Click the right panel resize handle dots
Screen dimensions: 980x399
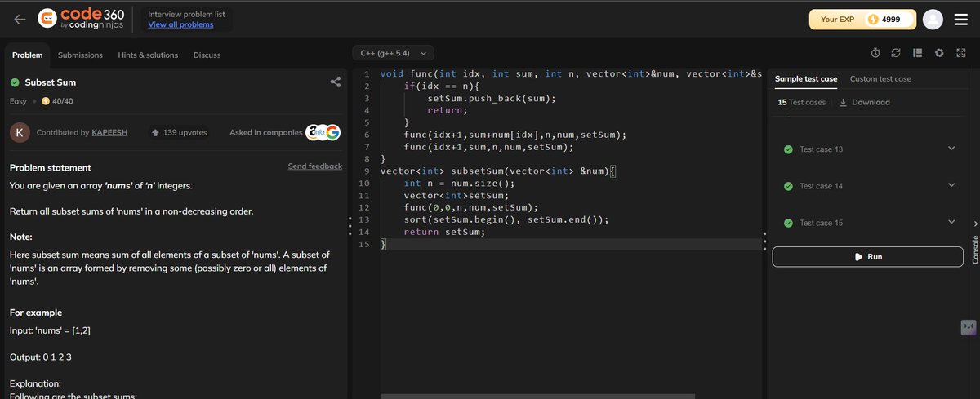pos(764,242)
